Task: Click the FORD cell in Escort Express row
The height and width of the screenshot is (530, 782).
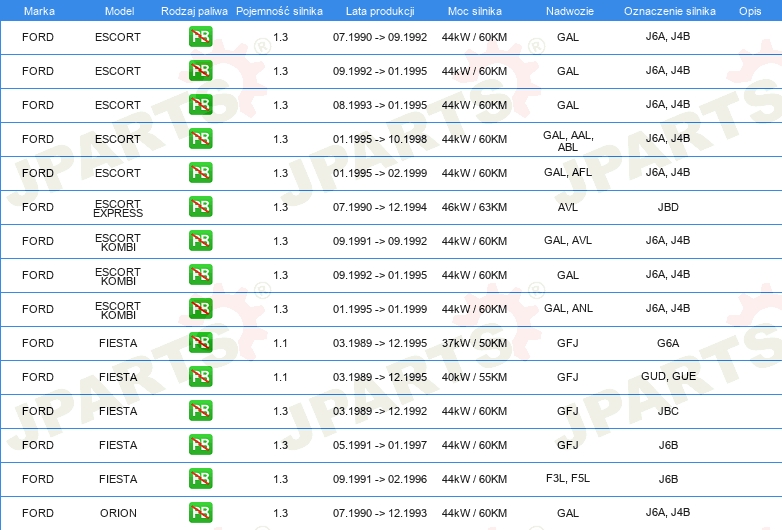Action: tap(38, 207)
